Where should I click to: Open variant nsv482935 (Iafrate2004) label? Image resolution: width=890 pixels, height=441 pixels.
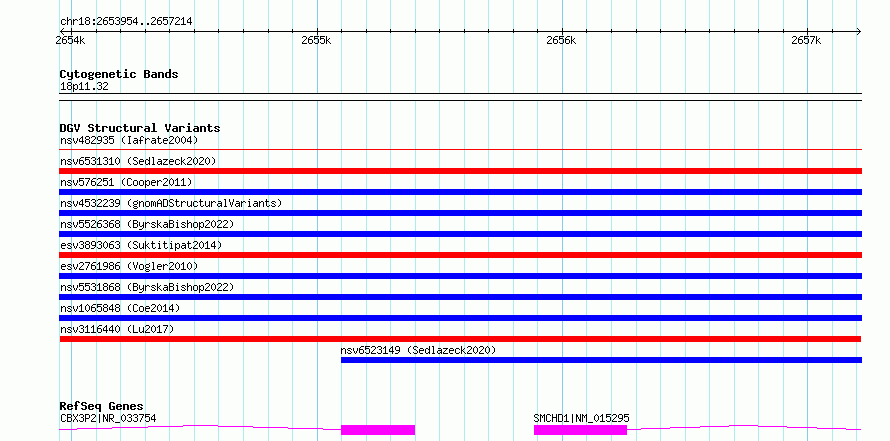(129, 140)
